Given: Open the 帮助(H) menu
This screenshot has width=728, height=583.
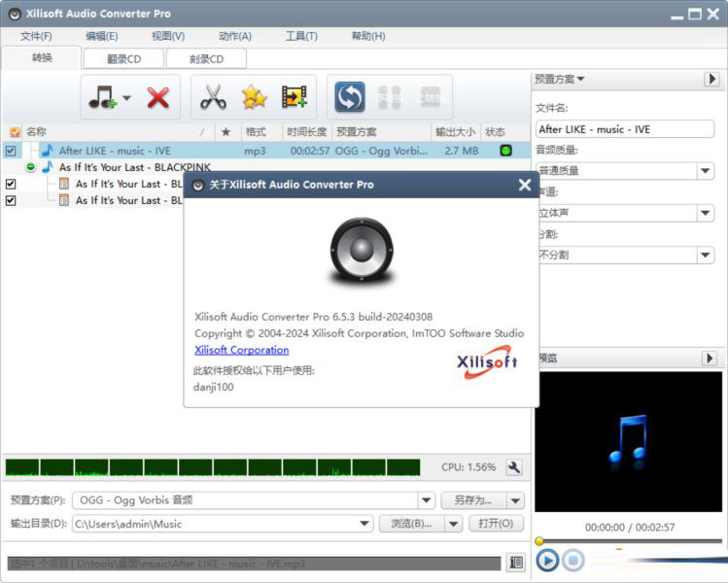Looking at the screenshot, I should point(368,36).
